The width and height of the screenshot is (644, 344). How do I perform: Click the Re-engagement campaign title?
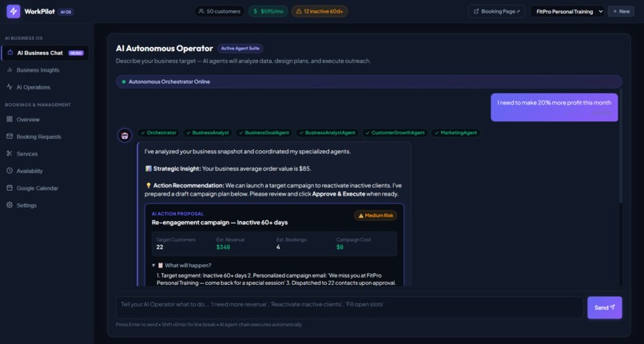click(x=220, y=223)
